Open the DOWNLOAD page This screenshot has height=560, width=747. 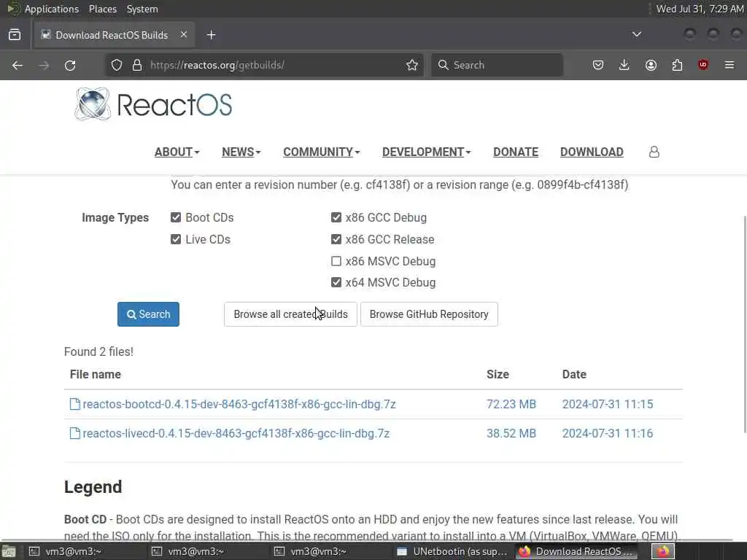click(x=592, y=152)
